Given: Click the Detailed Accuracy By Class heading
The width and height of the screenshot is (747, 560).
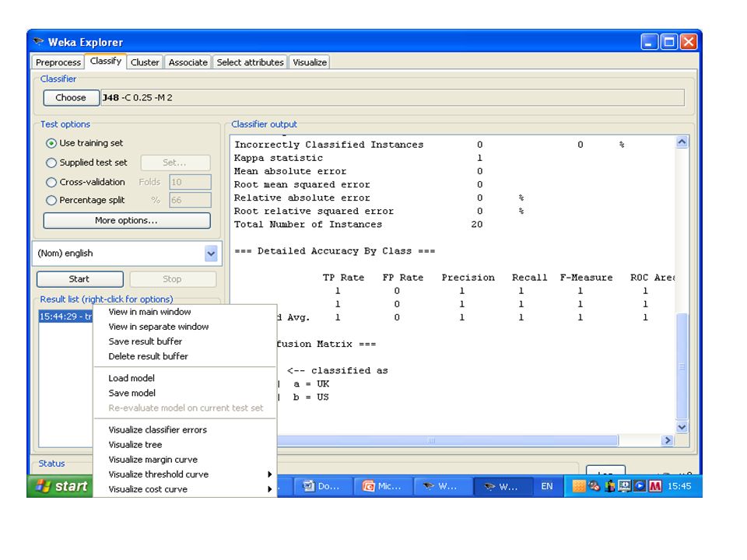Looking at the screenshot, I should pyautogui.click(x=335, y=251).
